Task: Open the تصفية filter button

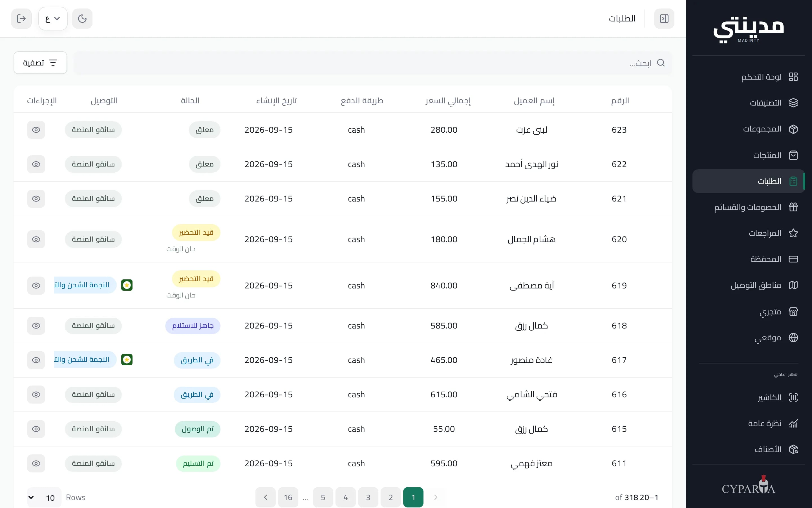Action: (40, 63)
